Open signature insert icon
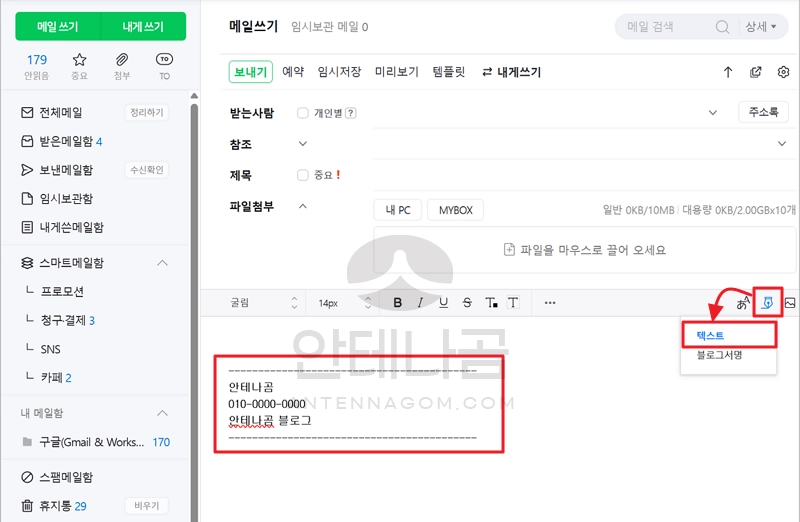Screen dimensions: 800x522 767,303
